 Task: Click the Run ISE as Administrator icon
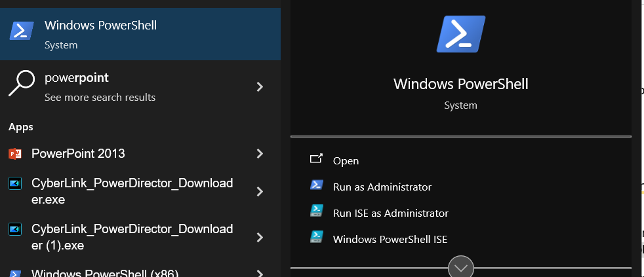316,211
